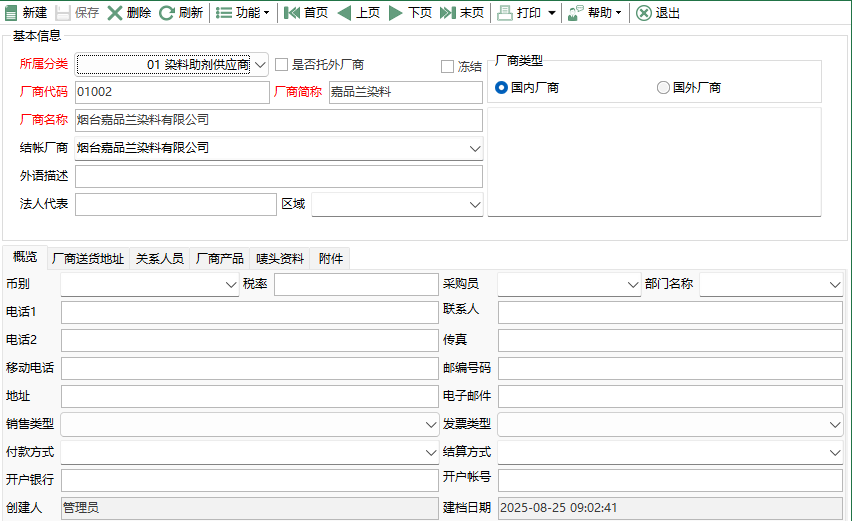Click the Print (打印) printer icon

(506, 13)
